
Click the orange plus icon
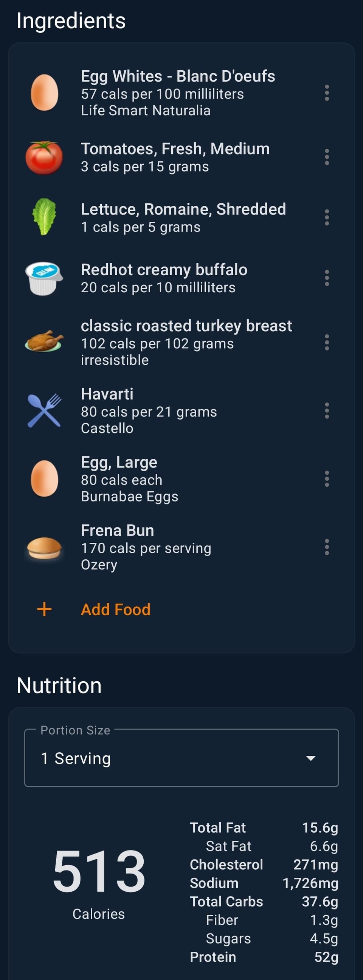click(x=44, y=609)
